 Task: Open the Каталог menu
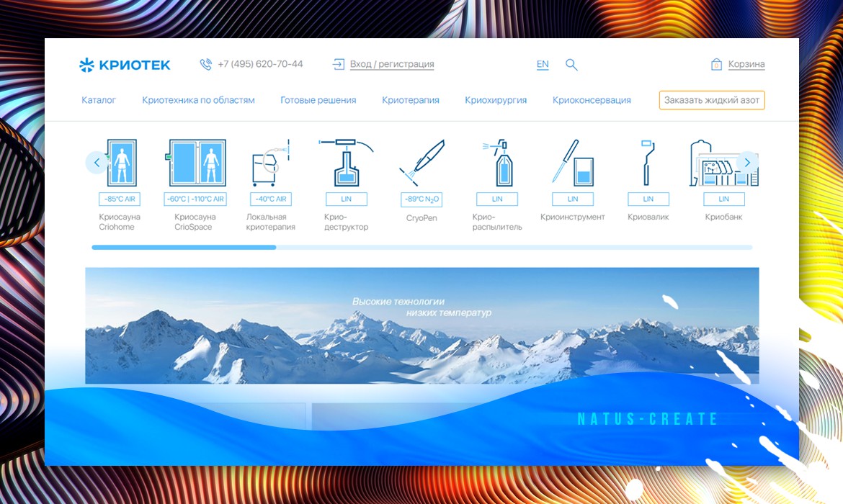tap(99, 100)
